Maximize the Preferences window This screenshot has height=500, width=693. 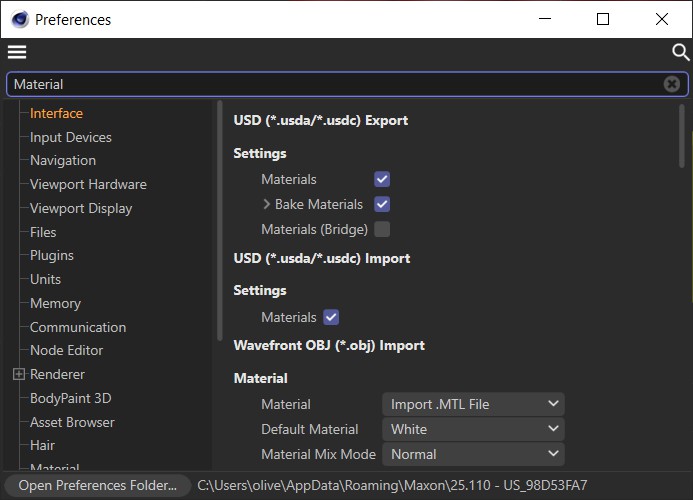point(603,19)
